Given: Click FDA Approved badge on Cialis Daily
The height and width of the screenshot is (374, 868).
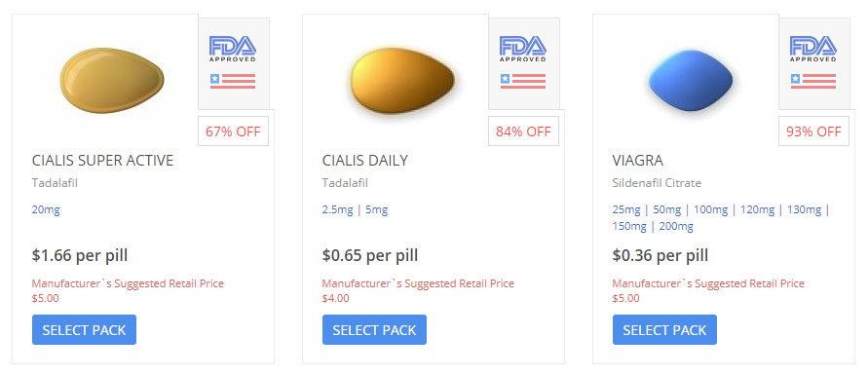Looking at the screenshot, I should tap(522, 49).
